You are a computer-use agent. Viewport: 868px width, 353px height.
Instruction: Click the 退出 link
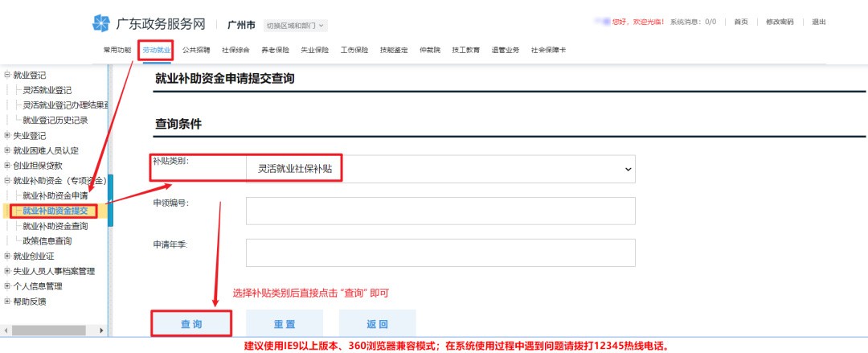click(x=819, y=22)
